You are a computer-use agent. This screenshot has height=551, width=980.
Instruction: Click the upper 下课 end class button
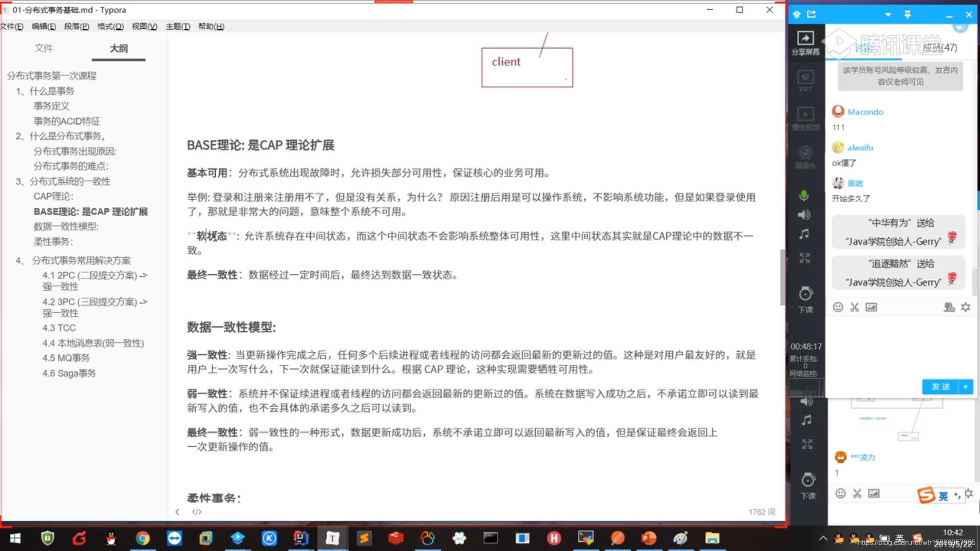click(x=806, y=300)
